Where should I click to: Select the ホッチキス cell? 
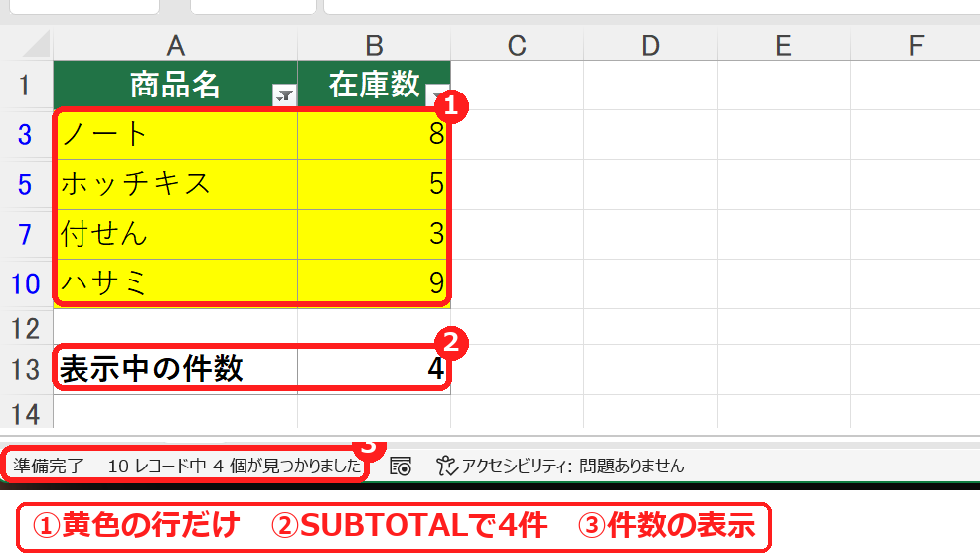(176, 185)
